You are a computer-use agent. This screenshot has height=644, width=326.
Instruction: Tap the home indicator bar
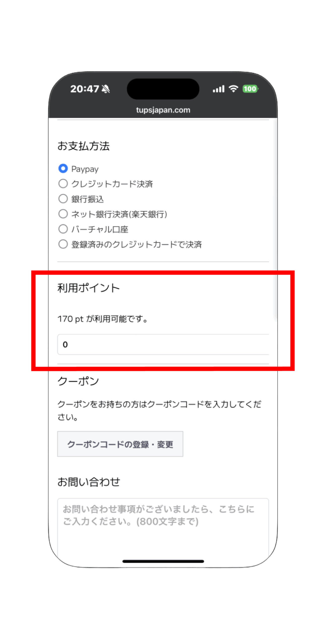tap(163, 561)
